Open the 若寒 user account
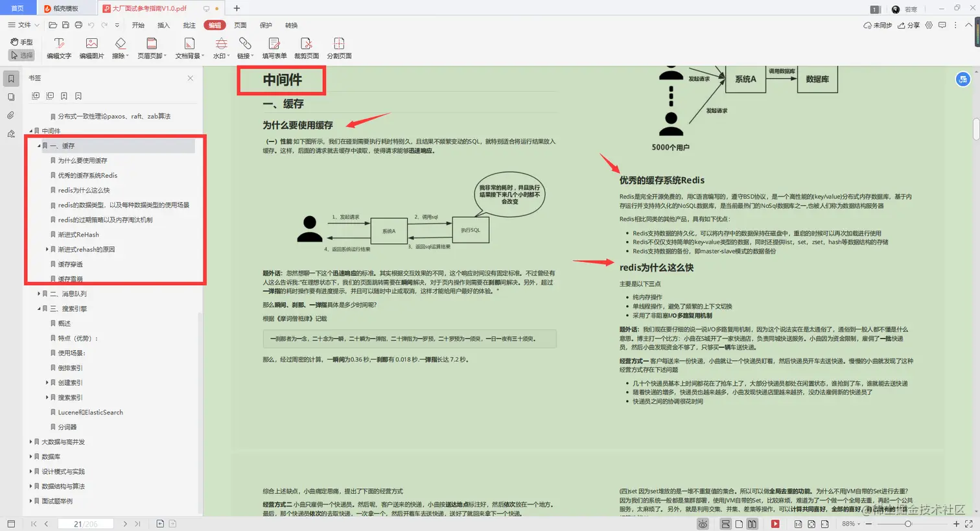Viewport: 980px width, 531px height. [x=904, y=9]
